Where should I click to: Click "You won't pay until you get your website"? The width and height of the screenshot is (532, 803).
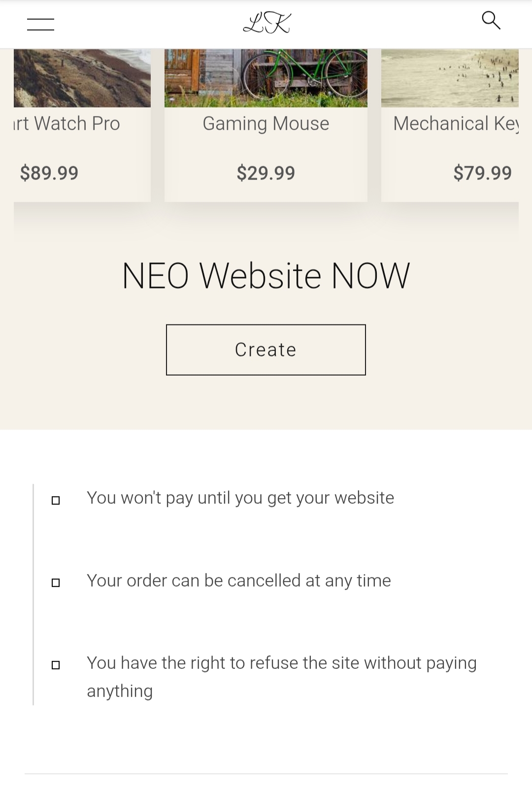(240, 498)
